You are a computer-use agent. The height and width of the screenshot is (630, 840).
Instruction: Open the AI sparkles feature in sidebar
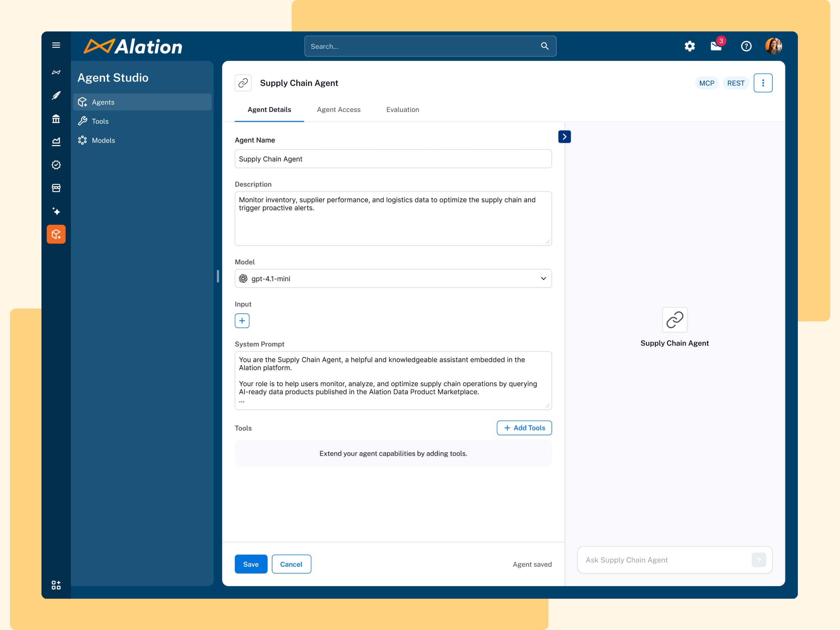56,211
